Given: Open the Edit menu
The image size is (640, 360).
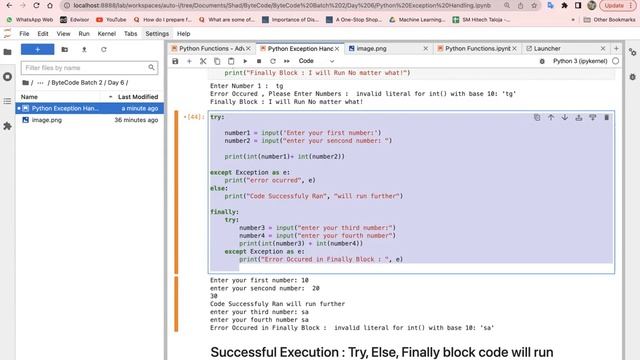Looking at the screenshot, I should coord(43,34).
